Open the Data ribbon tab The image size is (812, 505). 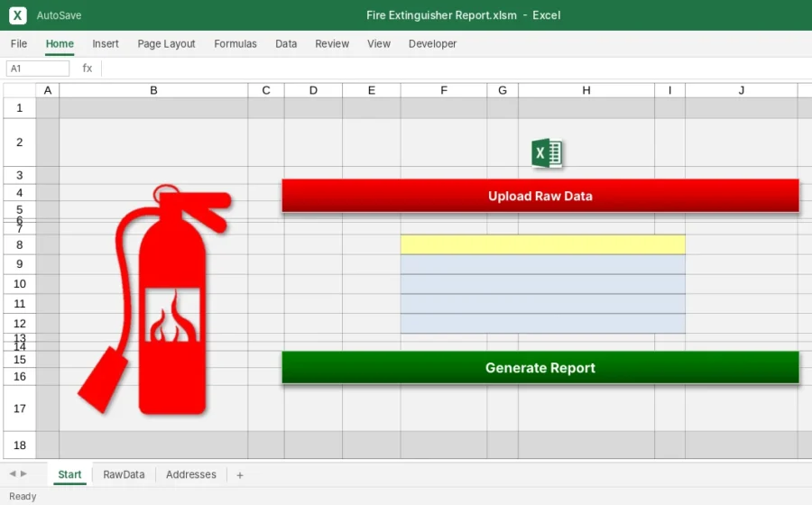tap(286, 44)
